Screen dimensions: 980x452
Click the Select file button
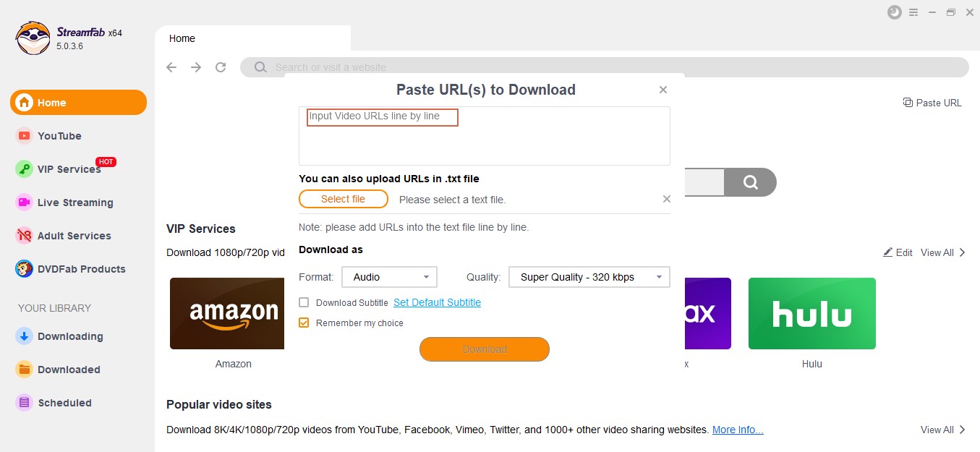click(344, 199)
